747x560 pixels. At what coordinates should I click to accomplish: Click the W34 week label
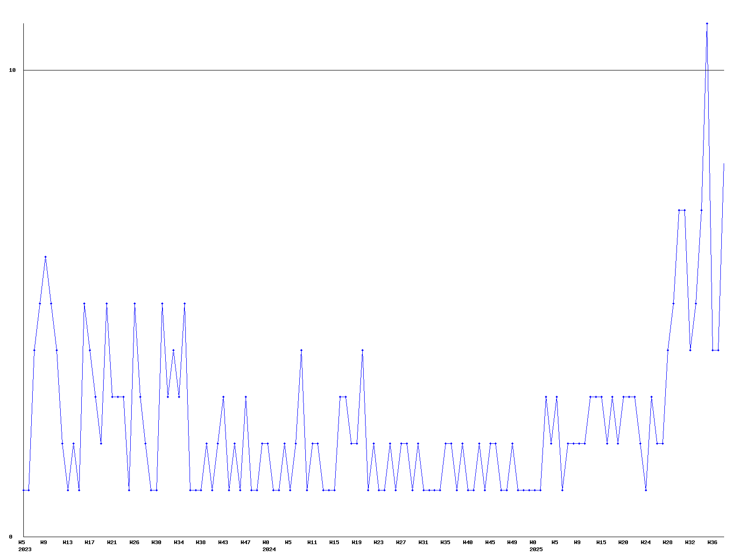pos(179,542)
